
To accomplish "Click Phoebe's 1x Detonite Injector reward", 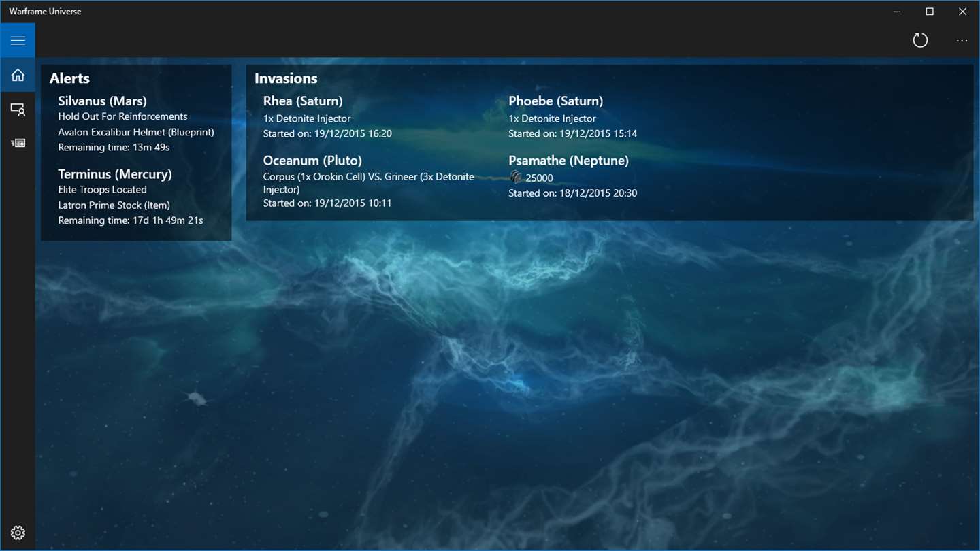I will click(x=552, y=118).
